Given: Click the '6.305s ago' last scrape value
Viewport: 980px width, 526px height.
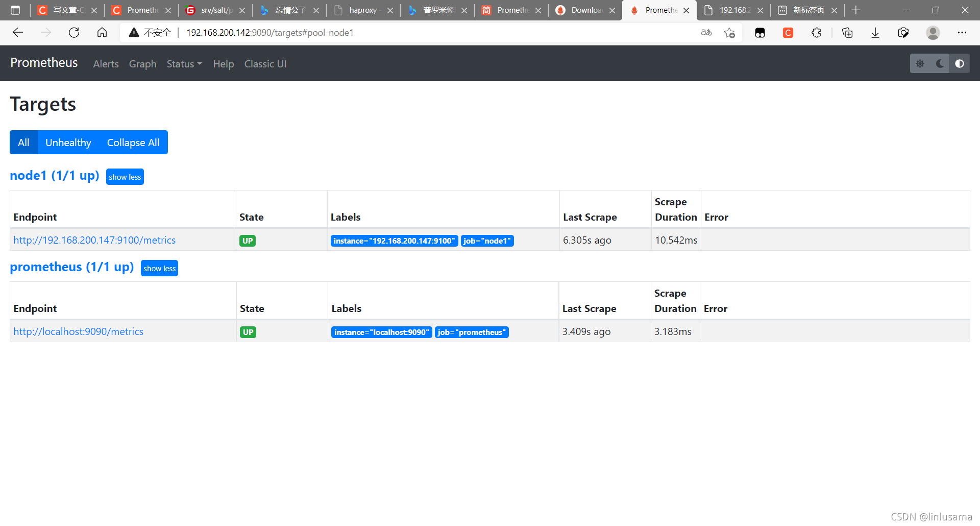Looking at the screenshot, I should tap(587, 240).
